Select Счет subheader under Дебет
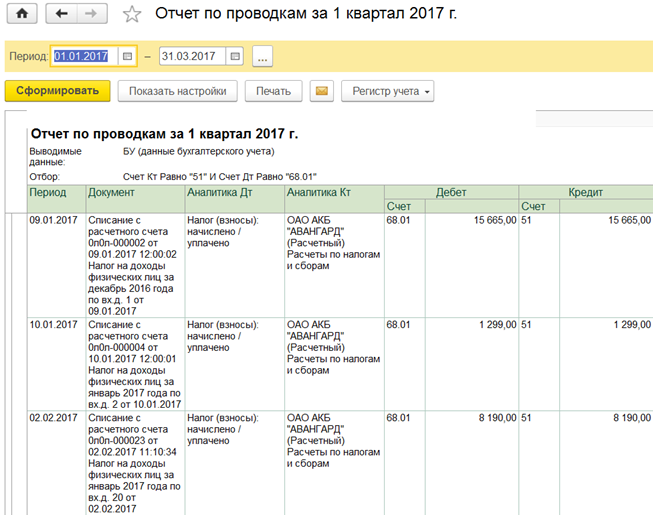The width and height of the screenshot is (656, 518). [x=405, y=206]
